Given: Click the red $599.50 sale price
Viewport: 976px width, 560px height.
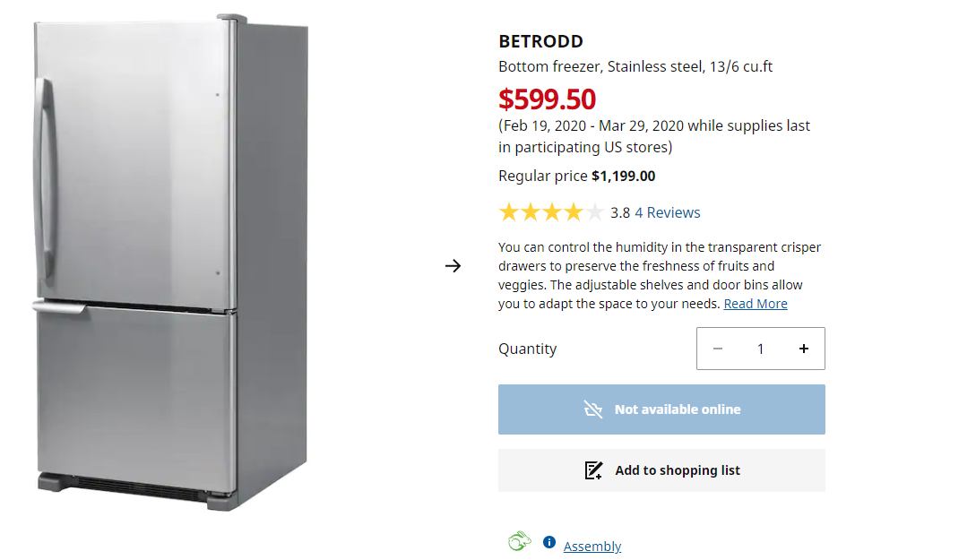Looking at the screenshot, I should (547, 99).
